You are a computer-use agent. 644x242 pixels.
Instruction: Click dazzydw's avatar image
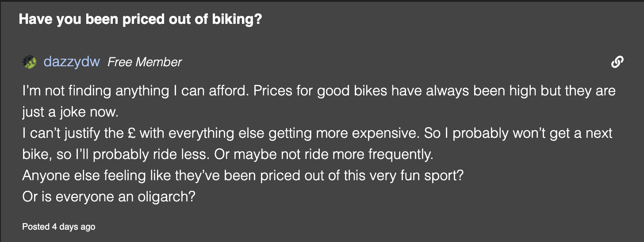29,62
